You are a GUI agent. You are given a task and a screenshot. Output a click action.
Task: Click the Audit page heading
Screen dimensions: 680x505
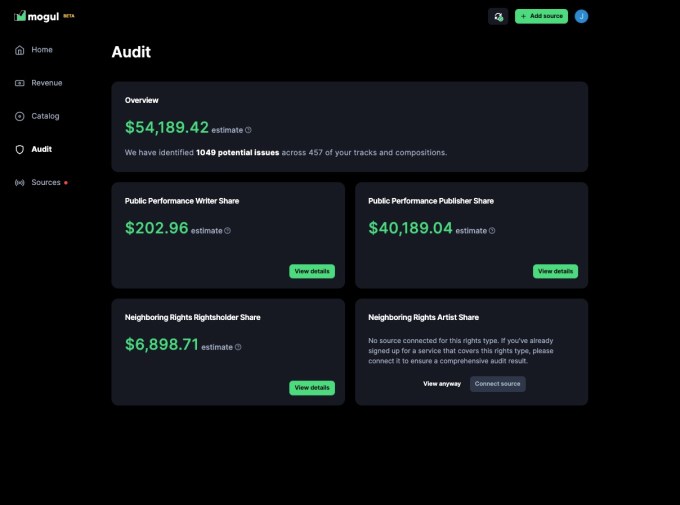click(131, 52)
